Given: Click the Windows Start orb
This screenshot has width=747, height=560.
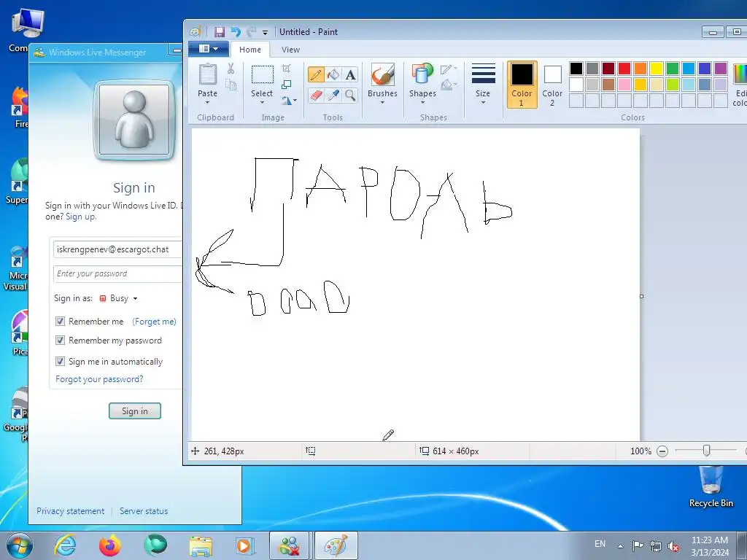Looking at the screenshot, I should [x=20, y=545].
